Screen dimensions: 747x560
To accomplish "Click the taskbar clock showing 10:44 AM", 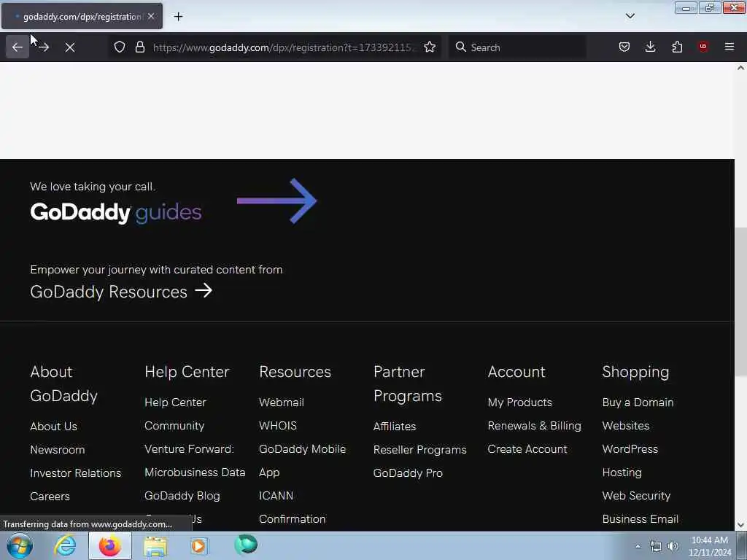I will click(709, 546).
